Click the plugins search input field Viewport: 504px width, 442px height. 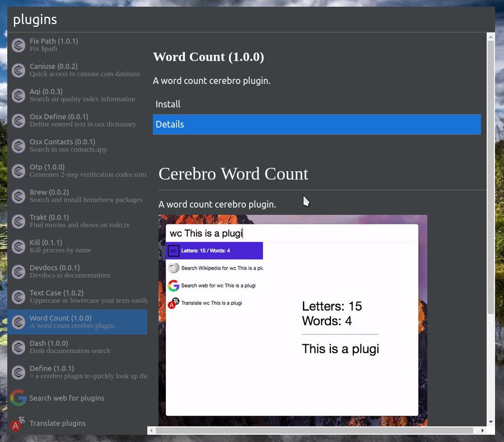coord(251,20)
